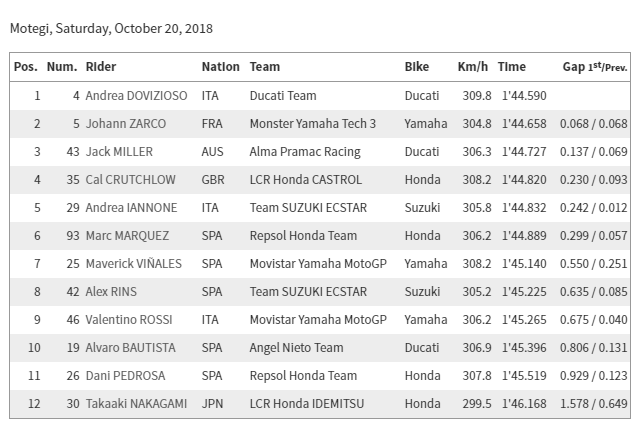Click Valentino ROSSI rider name
Screen dimensions: 642x430
129,320
